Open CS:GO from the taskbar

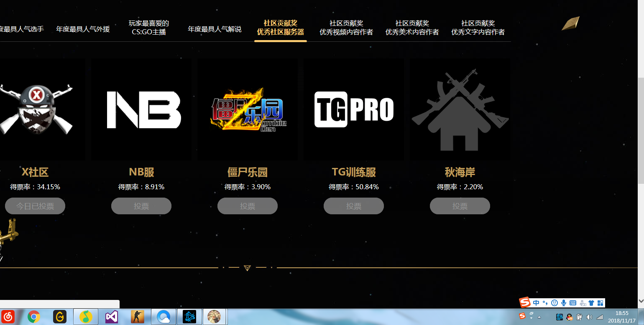tap(137, 317)
